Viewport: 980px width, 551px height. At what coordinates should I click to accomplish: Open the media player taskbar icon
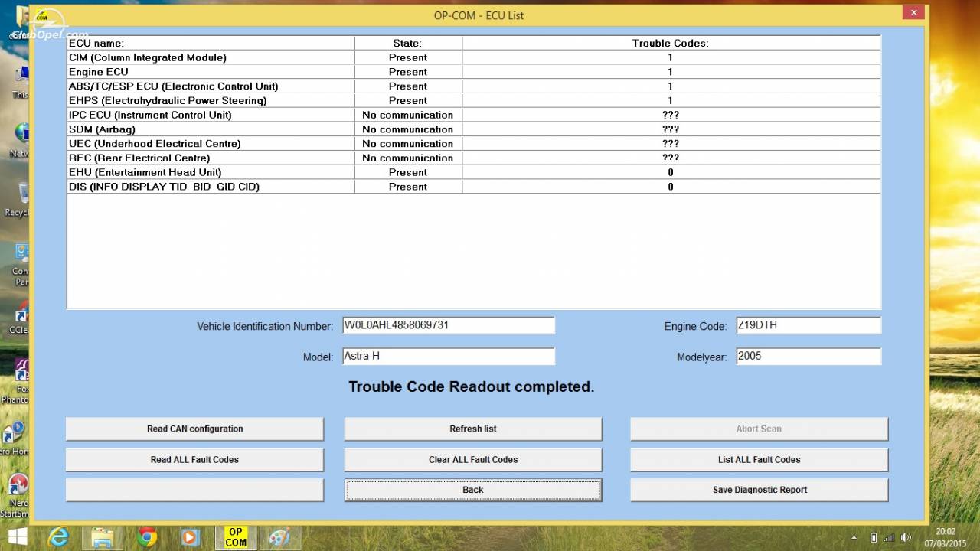(x=191, y=537)
